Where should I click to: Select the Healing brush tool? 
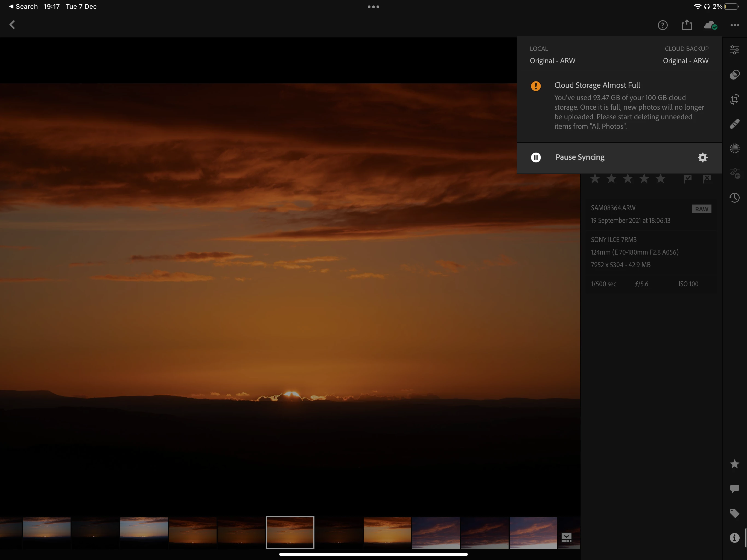point(734,124)
